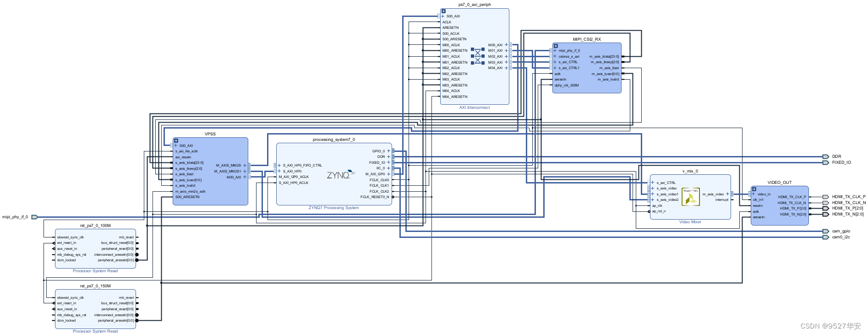The image size is (868, 334).
Task: Click the AXI Interconnect label
Action: (x=475, y=108)
